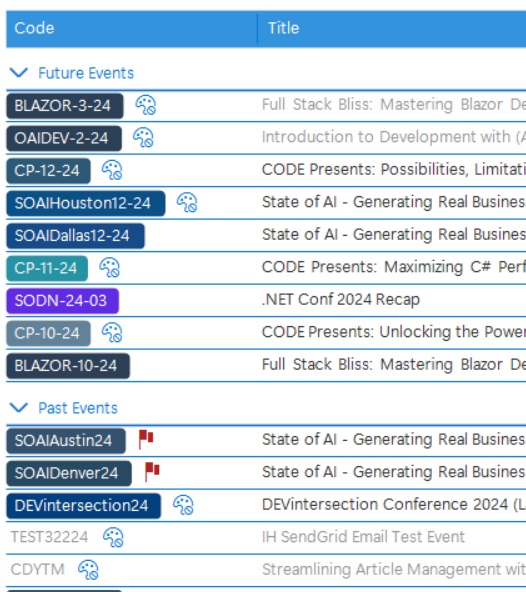526x592 pixels.
Task: Click the State of AI title in SOAIHouston12-24 row
Action: 393,202
